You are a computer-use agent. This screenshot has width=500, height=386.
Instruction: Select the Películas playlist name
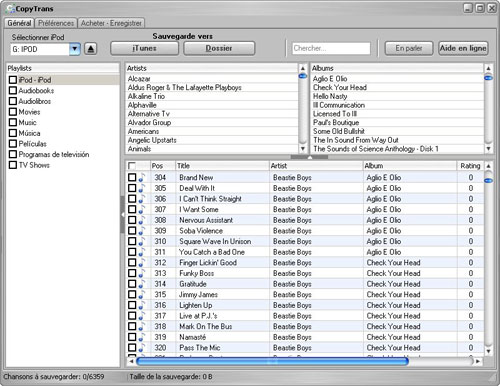point(32,144)
